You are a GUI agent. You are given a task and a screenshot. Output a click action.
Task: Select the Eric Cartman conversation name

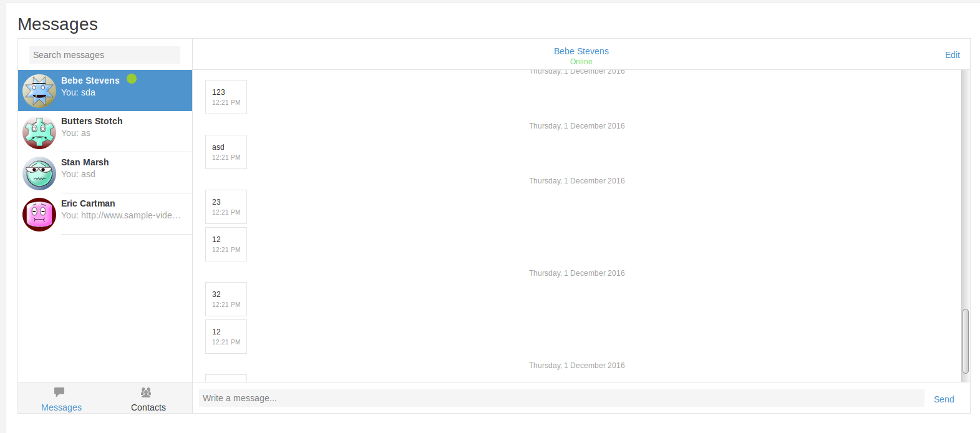click(88, 203)
